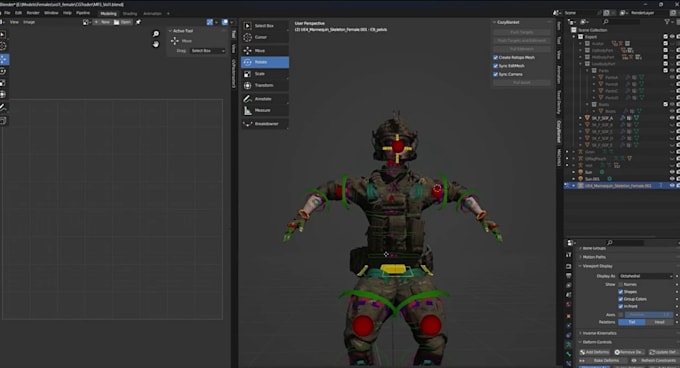Select the Measure tool in the viewport toolbar
The image size is (680, 368).
[x=265, y=111]
